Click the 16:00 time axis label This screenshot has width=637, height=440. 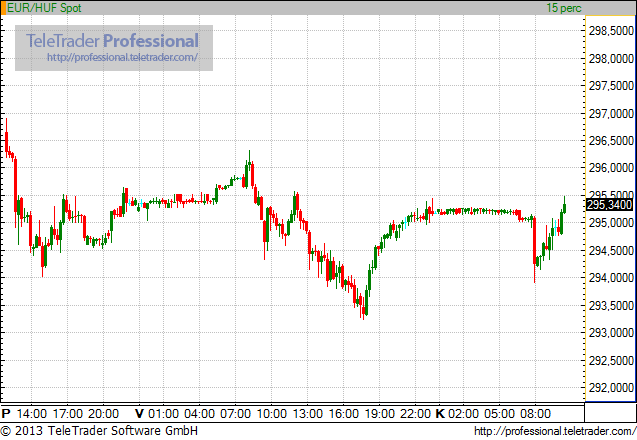[343, 414]
